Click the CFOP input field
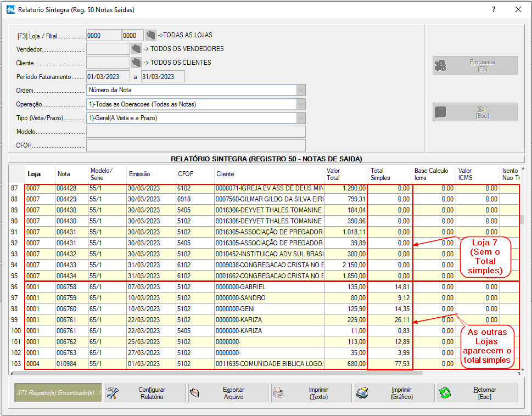Viewport: 532px width, 416px height. pyautogui.click(x=196, y=145)
